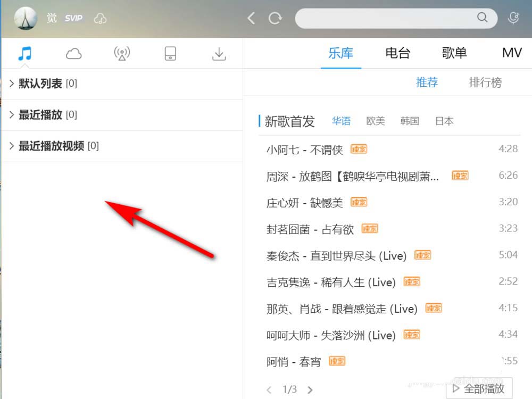The height and width of the screenshot is (399, 532).
Task: Select the music playlist sidebar icon
Action: click(25, 53)
